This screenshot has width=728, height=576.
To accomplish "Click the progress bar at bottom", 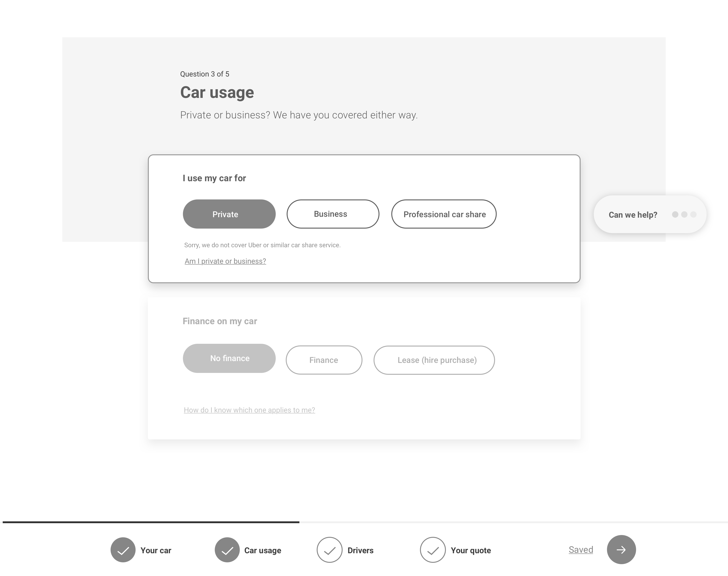I will (x=365, y=522).
